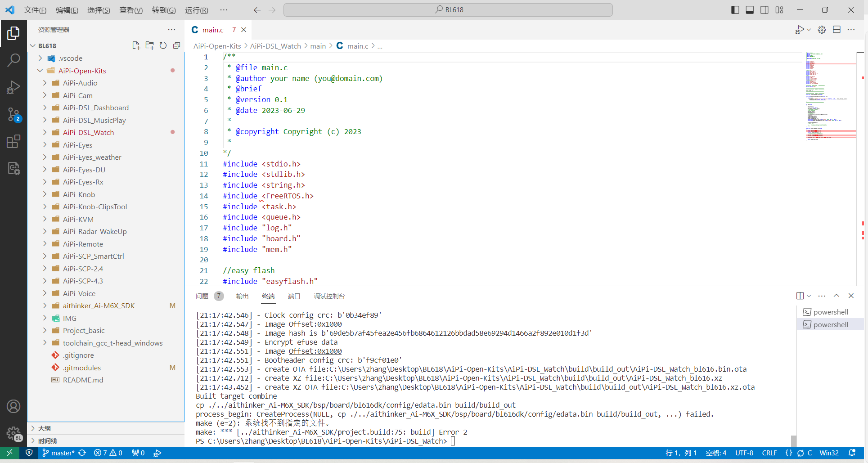
Task: Open customize layout button
Action: click(779, 10)
